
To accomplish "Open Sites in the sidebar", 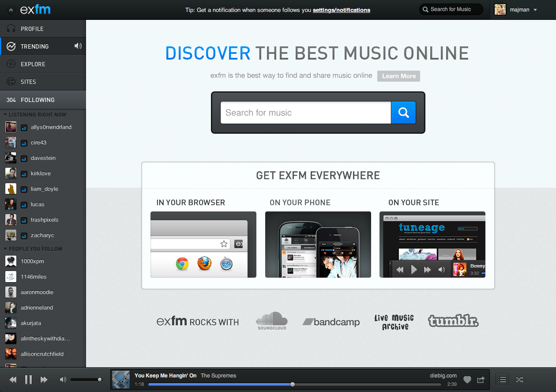I will coord(43,82).
